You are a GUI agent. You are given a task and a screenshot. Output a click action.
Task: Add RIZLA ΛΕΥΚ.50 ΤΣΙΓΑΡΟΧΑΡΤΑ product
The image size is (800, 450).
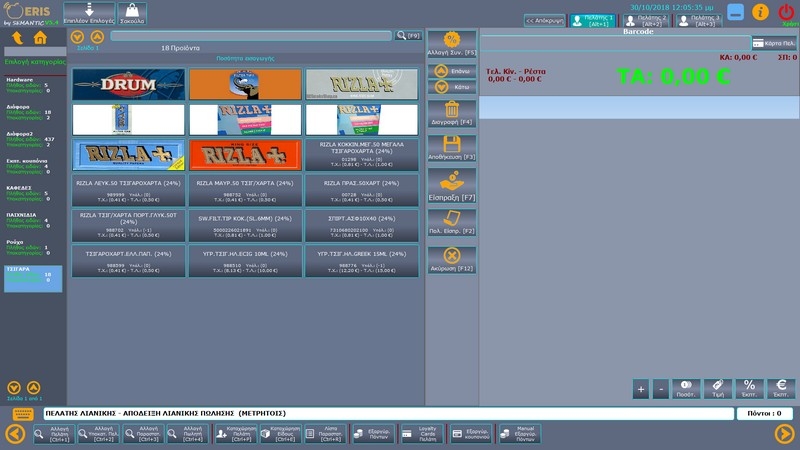click(129, 190)
